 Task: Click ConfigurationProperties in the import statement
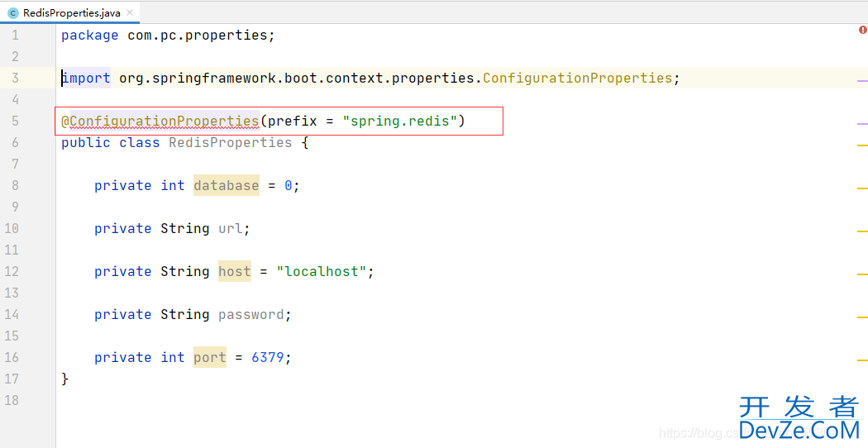pyautogui.click(x=577, y=78)
